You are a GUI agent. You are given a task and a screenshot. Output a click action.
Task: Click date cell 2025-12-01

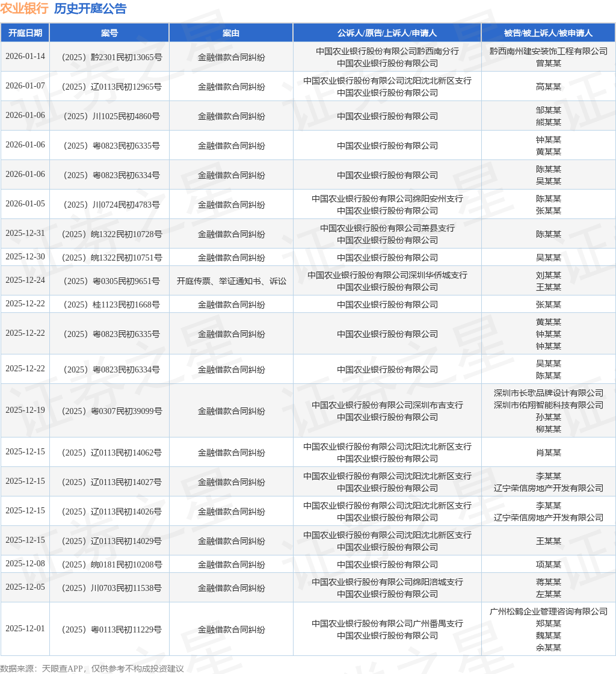coord(25,628)
